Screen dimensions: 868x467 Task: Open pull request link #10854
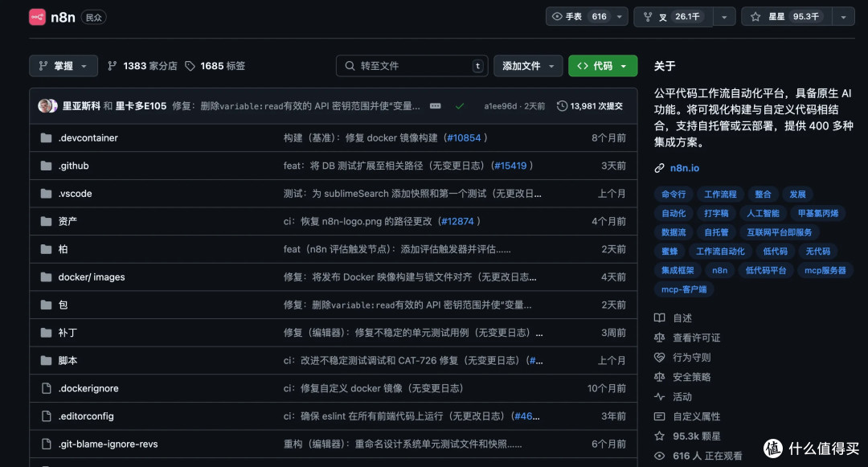464,137
